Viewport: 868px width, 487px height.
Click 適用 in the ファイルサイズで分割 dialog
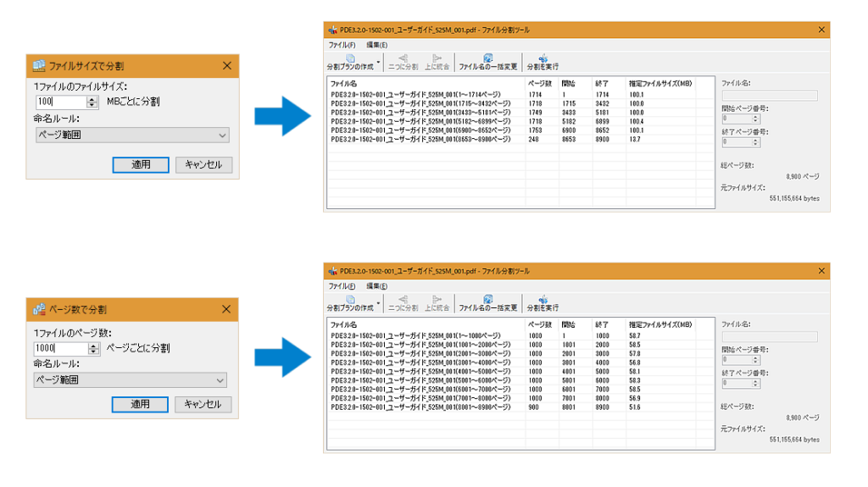(140, 165)
